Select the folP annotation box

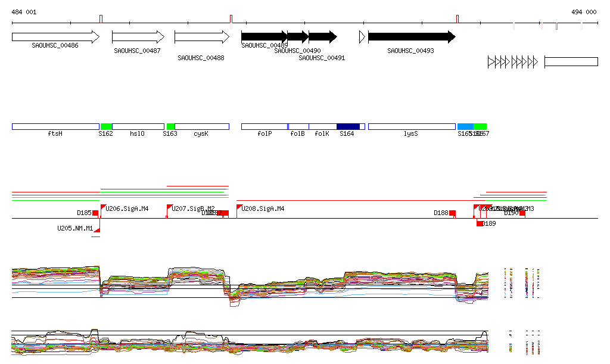264,126
